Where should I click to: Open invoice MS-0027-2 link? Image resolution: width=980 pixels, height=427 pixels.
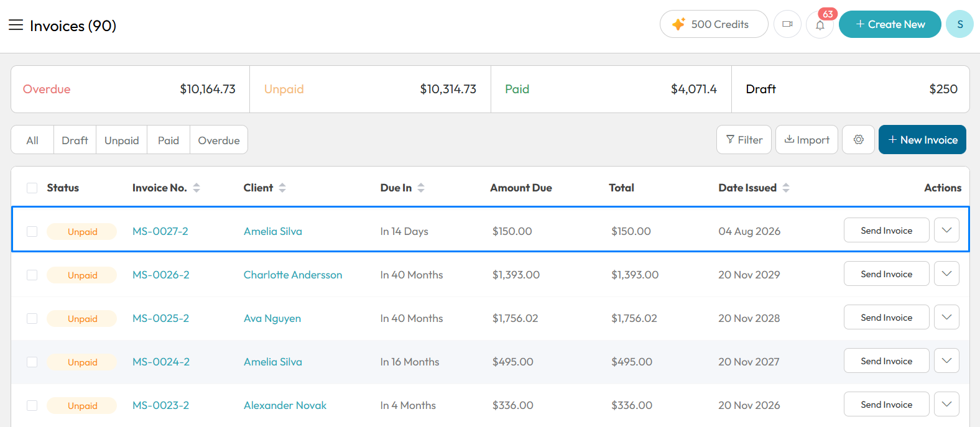tap(160, 231)
